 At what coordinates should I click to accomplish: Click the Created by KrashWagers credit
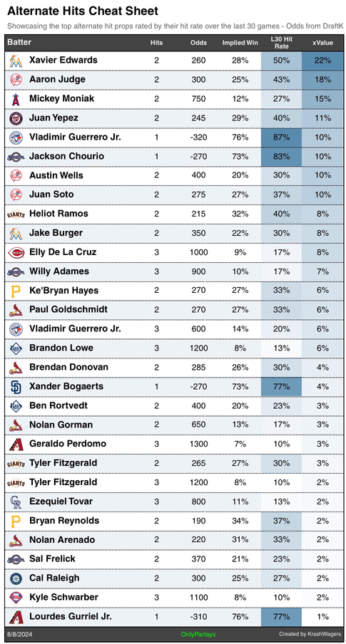310,634
